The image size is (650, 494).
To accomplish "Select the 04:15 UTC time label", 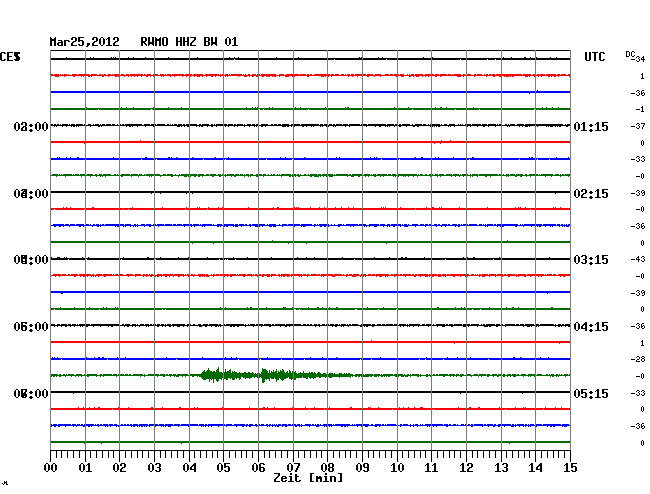I will pyautogui.click(x=591, y=327).
